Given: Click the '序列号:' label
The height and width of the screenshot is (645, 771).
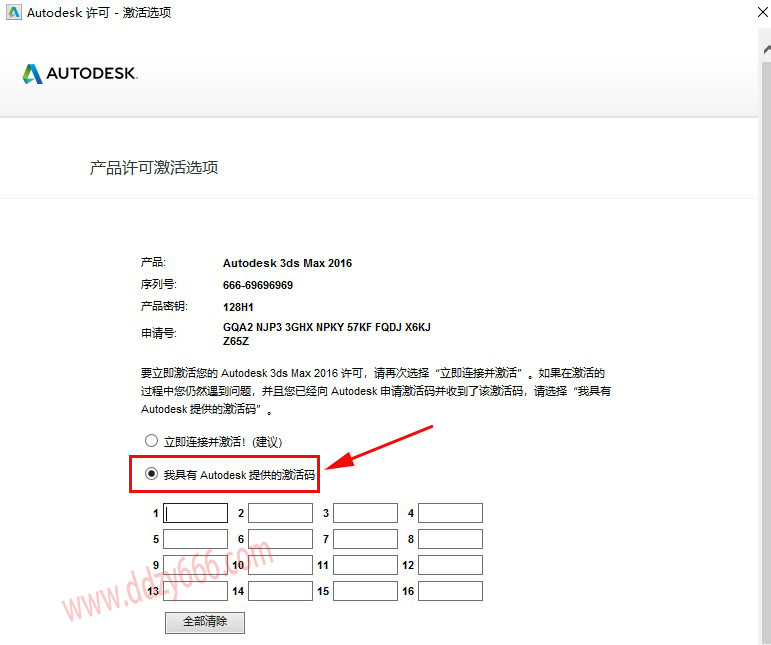Looking at the screenshot, I should pyautogui.click(x=159, y=284).
